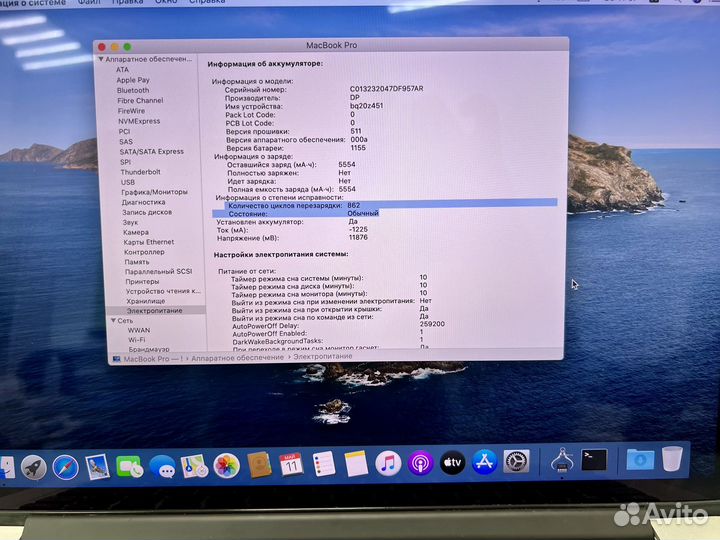Open Music from the dock

coord(388,463)
